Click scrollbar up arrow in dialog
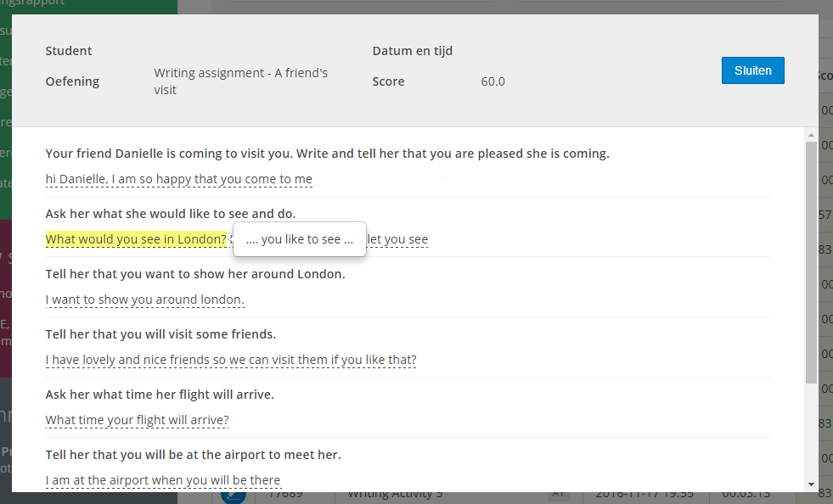 point(811,135)
